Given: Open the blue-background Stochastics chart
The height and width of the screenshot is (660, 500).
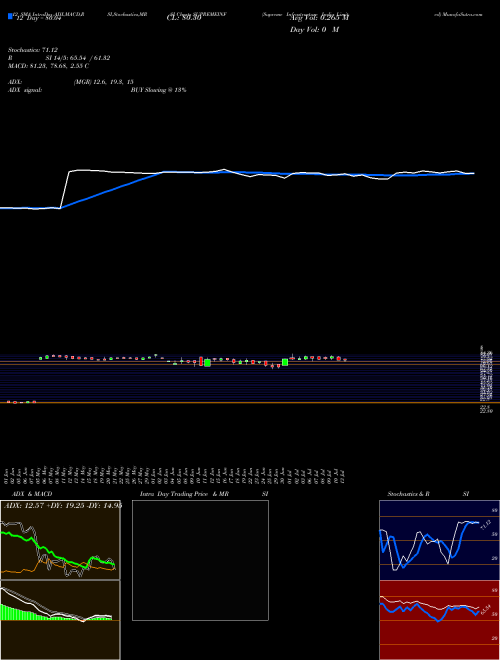Looking at the screenshot, I should click(439, 540).
